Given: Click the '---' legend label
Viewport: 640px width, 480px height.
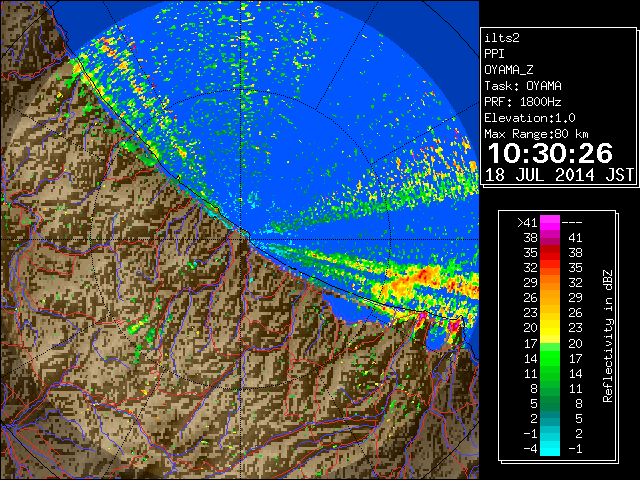Looking at the screenshot, I should coord(572,223).
